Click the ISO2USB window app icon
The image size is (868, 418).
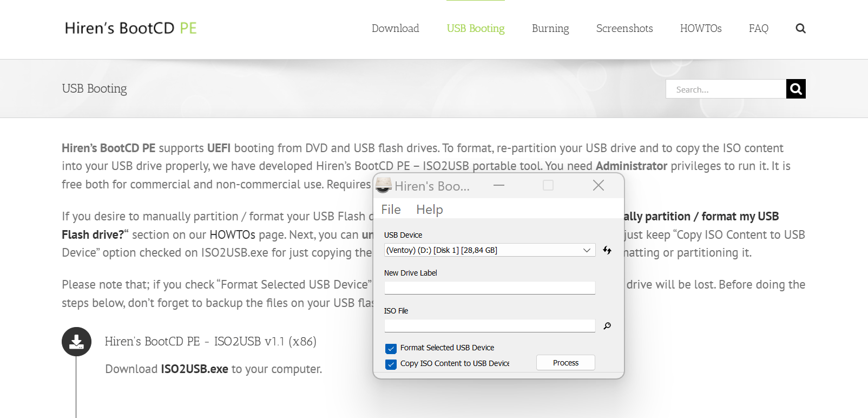click(x=383, y=185)
